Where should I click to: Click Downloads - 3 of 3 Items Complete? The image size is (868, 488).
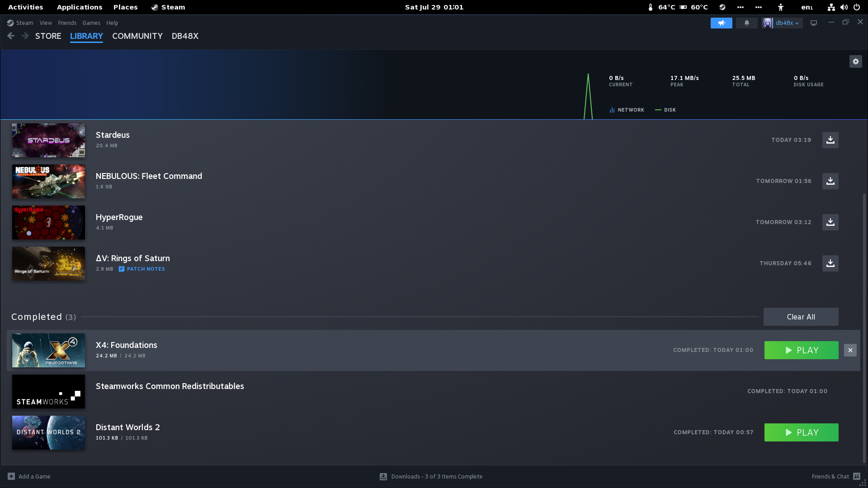pyautogui.click(x=437, y=476)
